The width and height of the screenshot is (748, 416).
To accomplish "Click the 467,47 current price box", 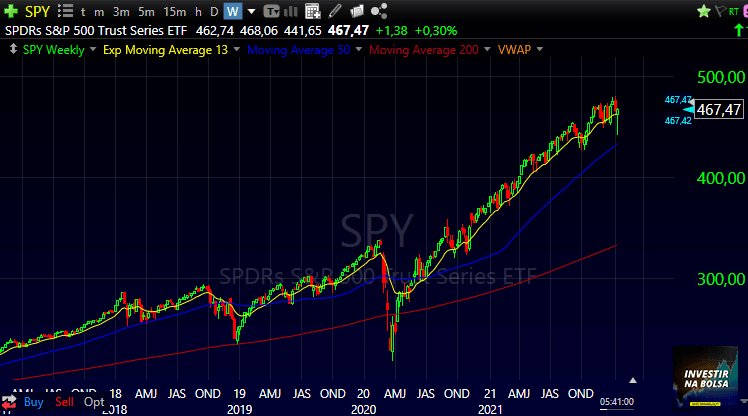I will [x=718, y=110].
